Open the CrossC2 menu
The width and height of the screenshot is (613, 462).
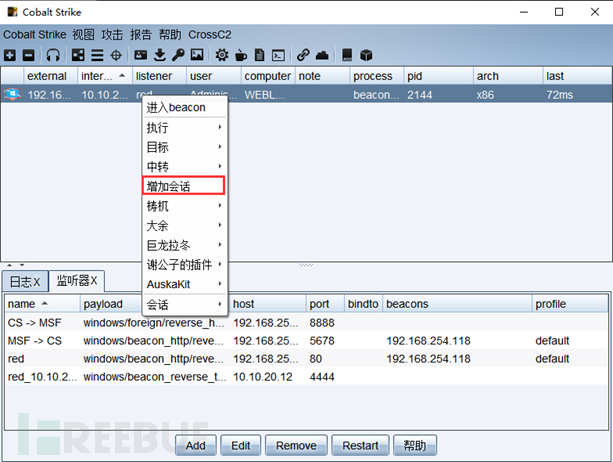(210, 34)
